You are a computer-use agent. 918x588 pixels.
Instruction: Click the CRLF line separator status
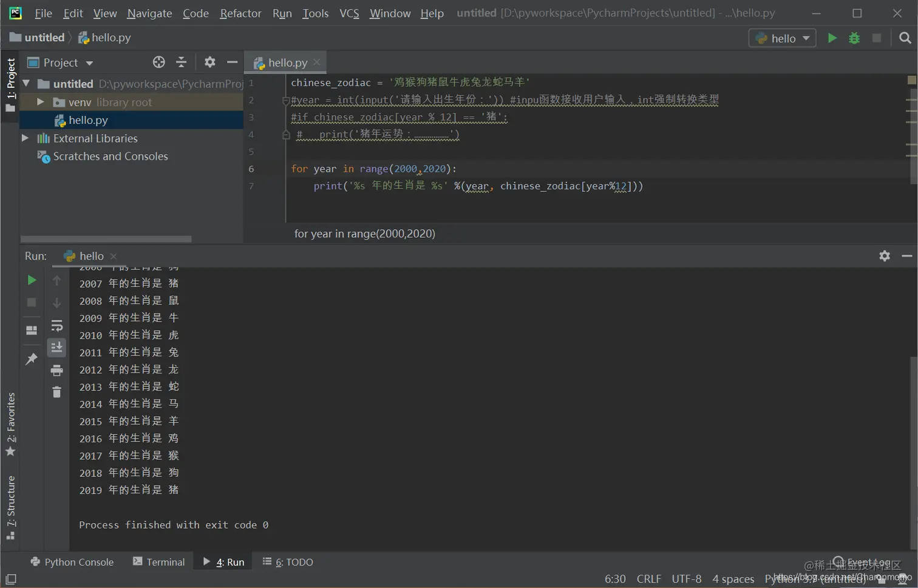pos(648,579)
